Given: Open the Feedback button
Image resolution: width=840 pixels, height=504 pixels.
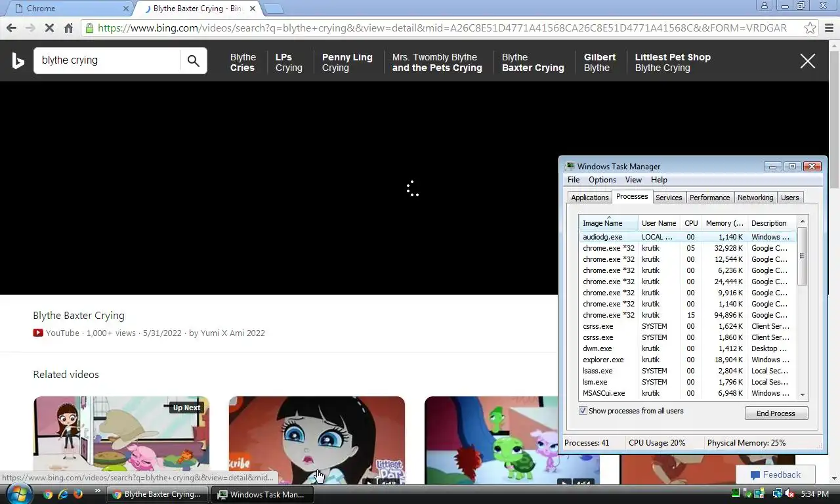Looking at the screenshot, I should [x=775, y=474].
